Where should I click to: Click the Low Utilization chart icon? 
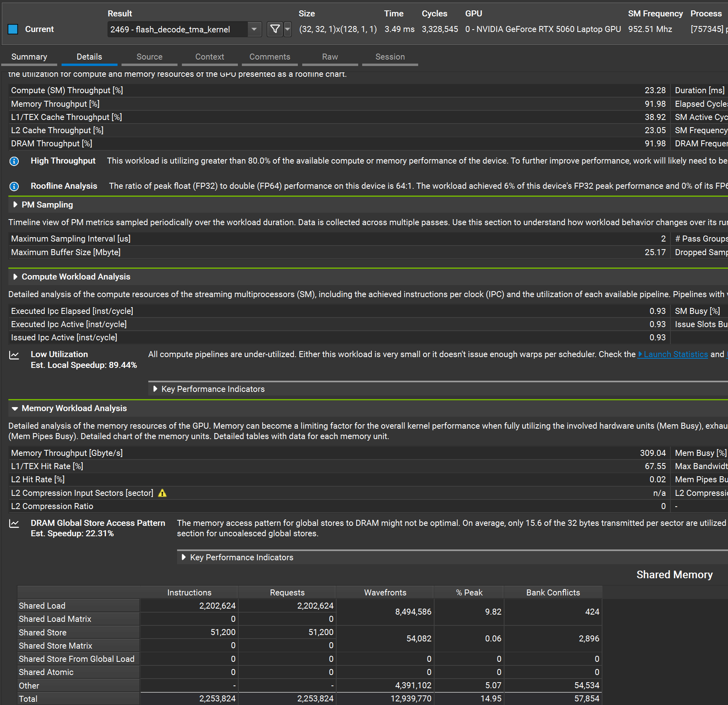pyautogui.click(x=14, y=355)
